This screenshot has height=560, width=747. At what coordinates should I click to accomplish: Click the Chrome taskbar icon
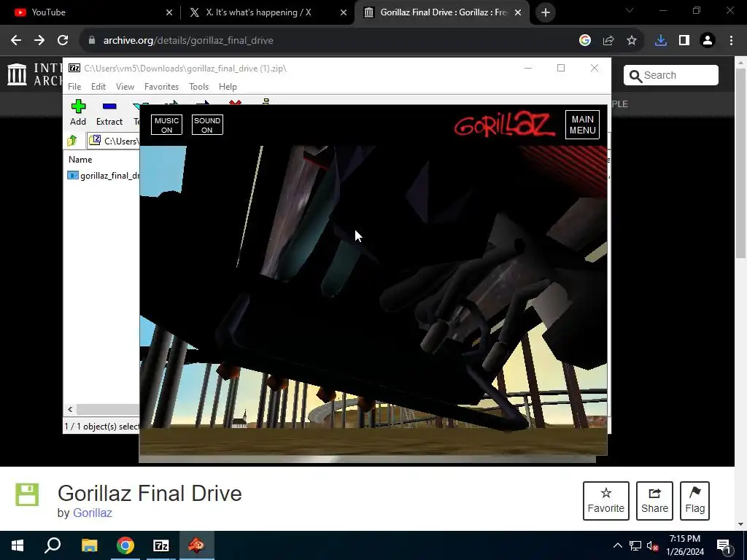click(125, 545)
